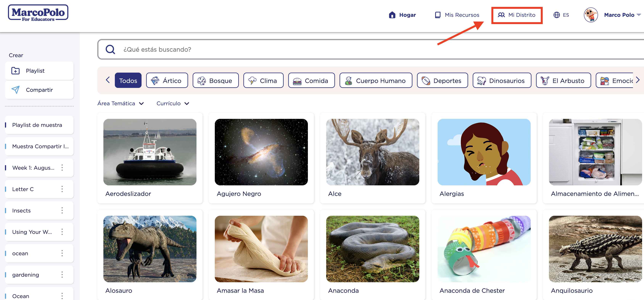Click the Marco Polo avatar character
Image resolution: width=644 pixels, height=300 pixels.
click(591, 15)
